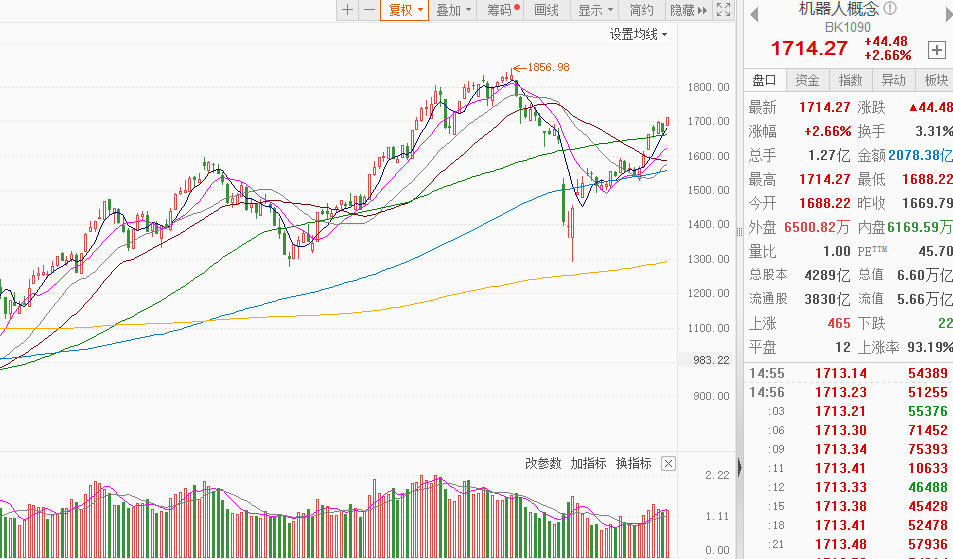Switch to the 资金 tab

pyautogui.click(x=807, y=81)
